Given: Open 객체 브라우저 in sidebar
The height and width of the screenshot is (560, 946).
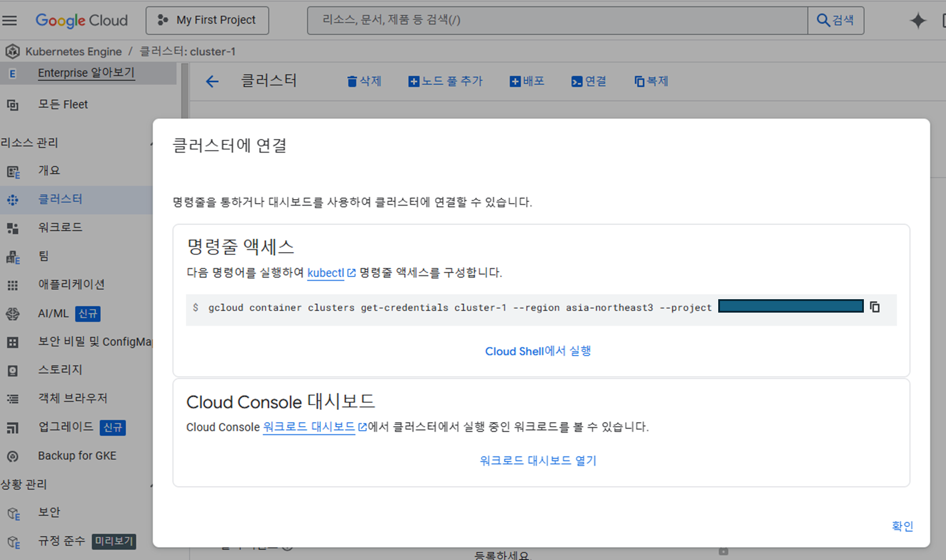Looking at the screenshot, I should click(73, 398).
